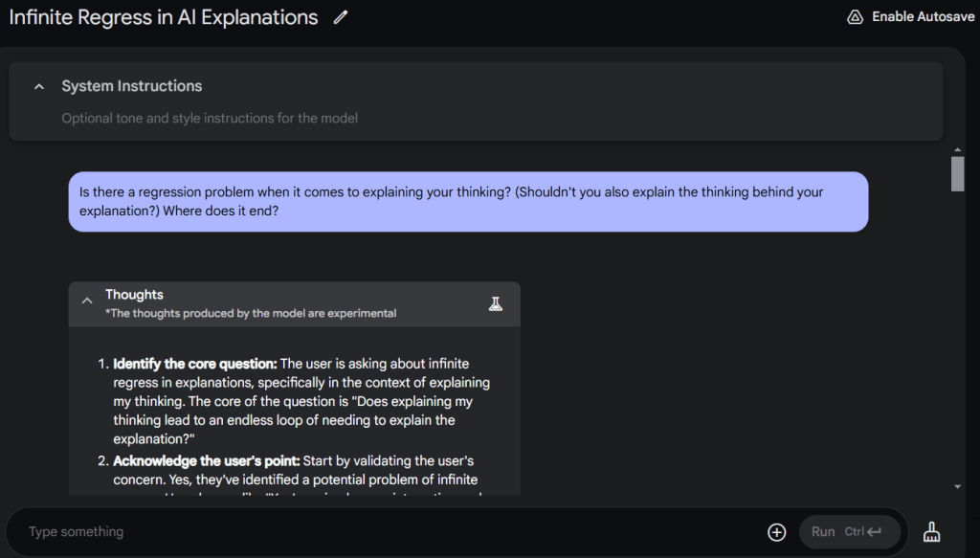Focus the Type something input box

coord(383,532)
